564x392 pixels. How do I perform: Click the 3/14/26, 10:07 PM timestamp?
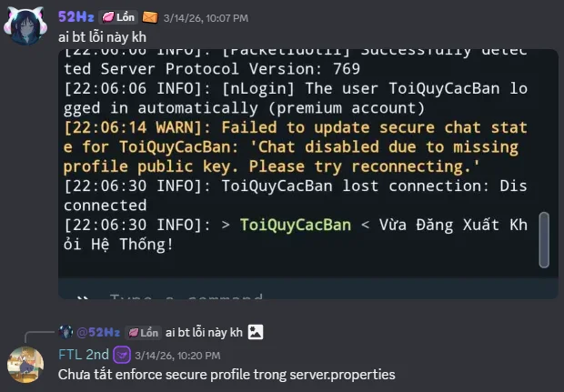coord(206,18)
